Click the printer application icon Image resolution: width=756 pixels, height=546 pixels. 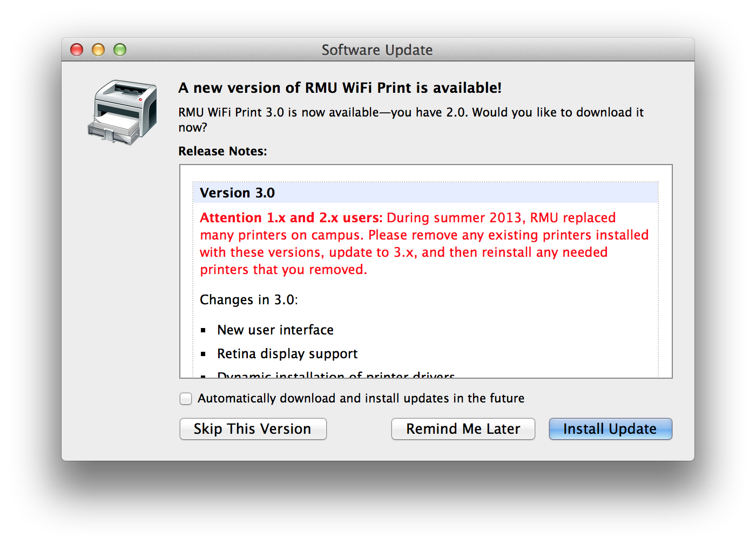123,112
